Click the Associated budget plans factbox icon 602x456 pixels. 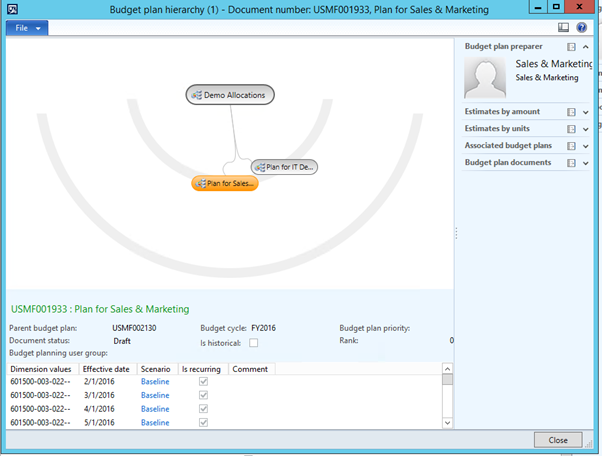click(571, 145)
